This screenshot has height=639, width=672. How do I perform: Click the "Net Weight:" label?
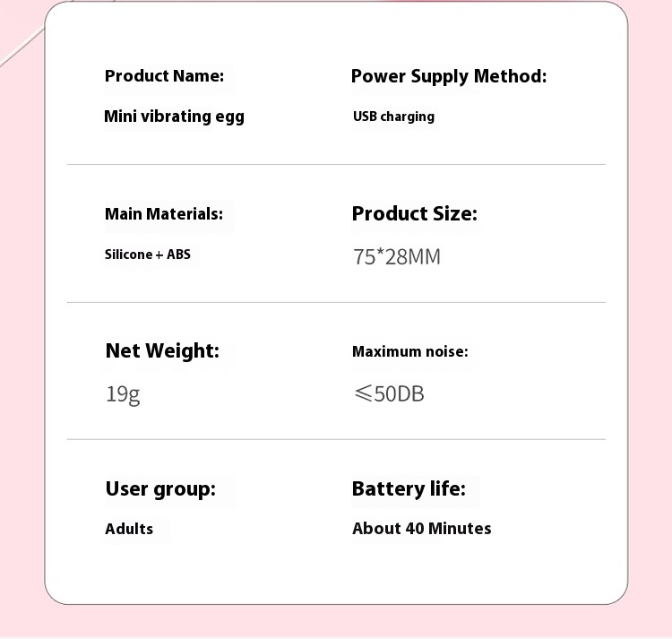pyautogui.click(x=162, y=351)
